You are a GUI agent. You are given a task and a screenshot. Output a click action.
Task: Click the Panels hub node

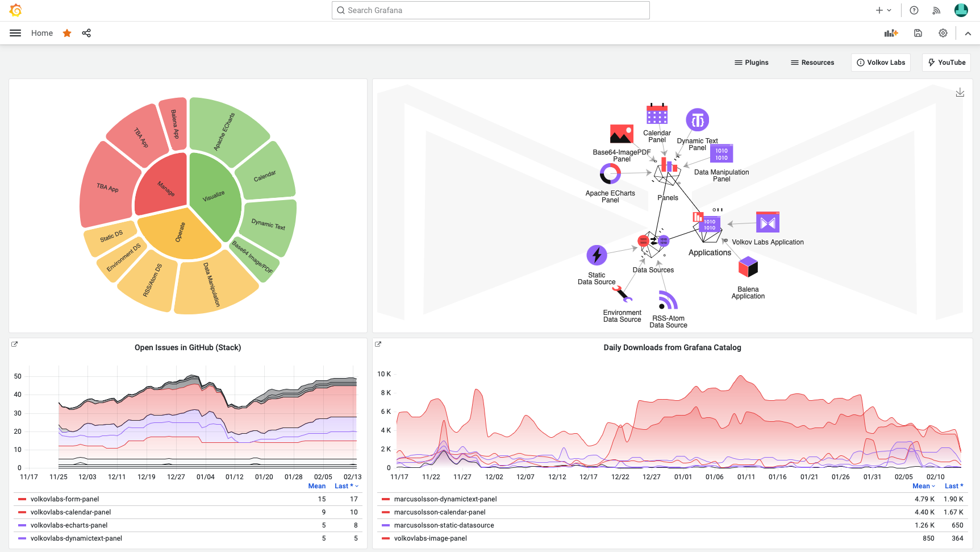(669, 171)
